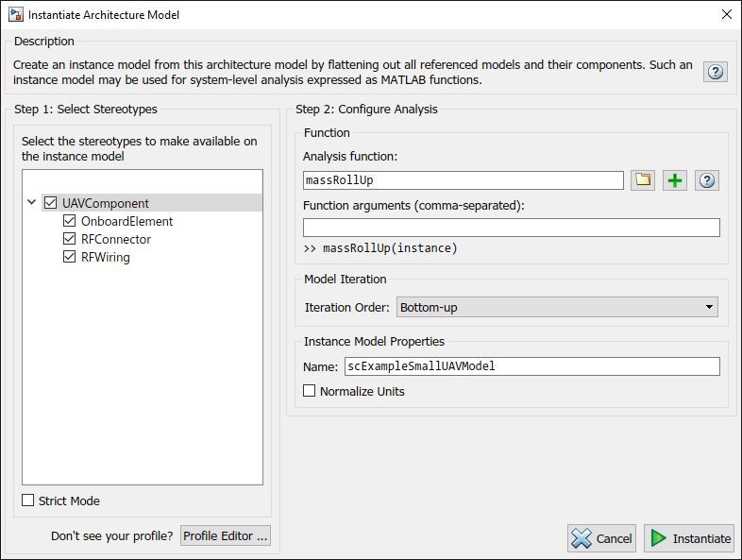Cancel the instantiate dialog
742x560 pixels.
click(601, 538)
